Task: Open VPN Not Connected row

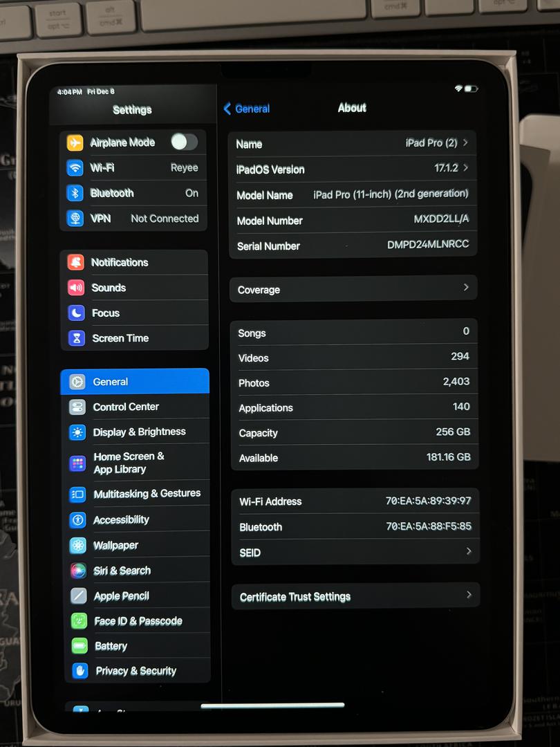Action: pos(134,218)
